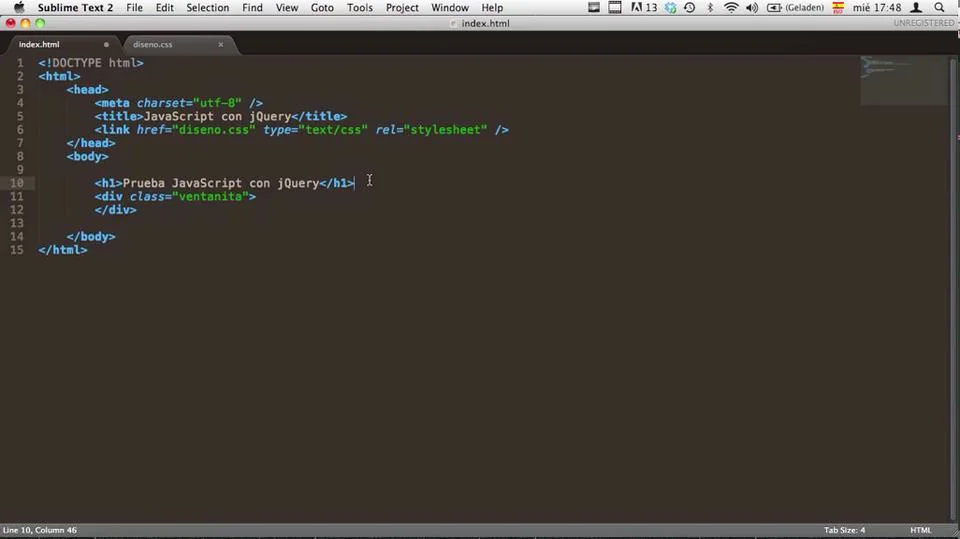
Task: Open HTML syntax selector in status bar
Action: click(x=920, y=530)
